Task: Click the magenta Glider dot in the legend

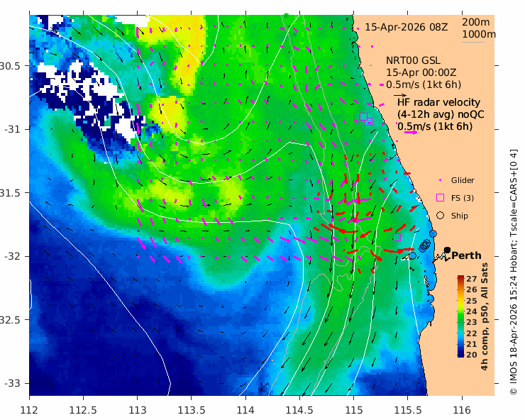Action: (441, 180)
